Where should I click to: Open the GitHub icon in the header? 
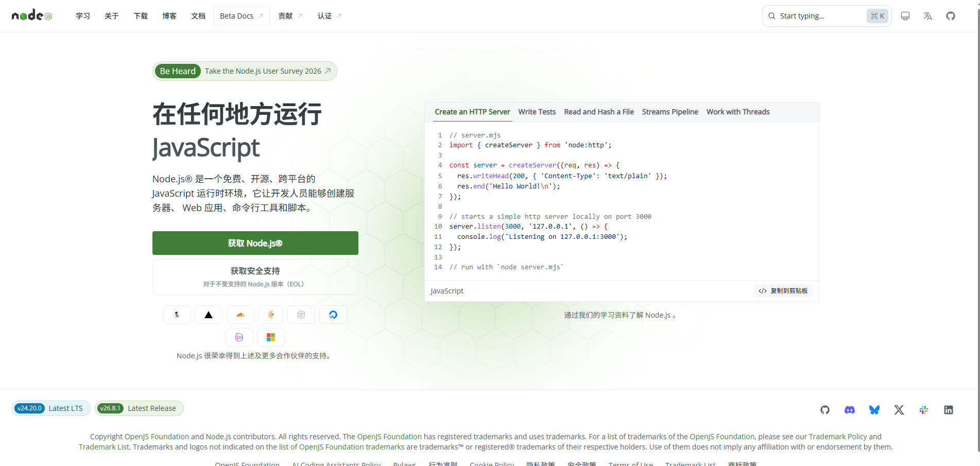click(951, 16)
